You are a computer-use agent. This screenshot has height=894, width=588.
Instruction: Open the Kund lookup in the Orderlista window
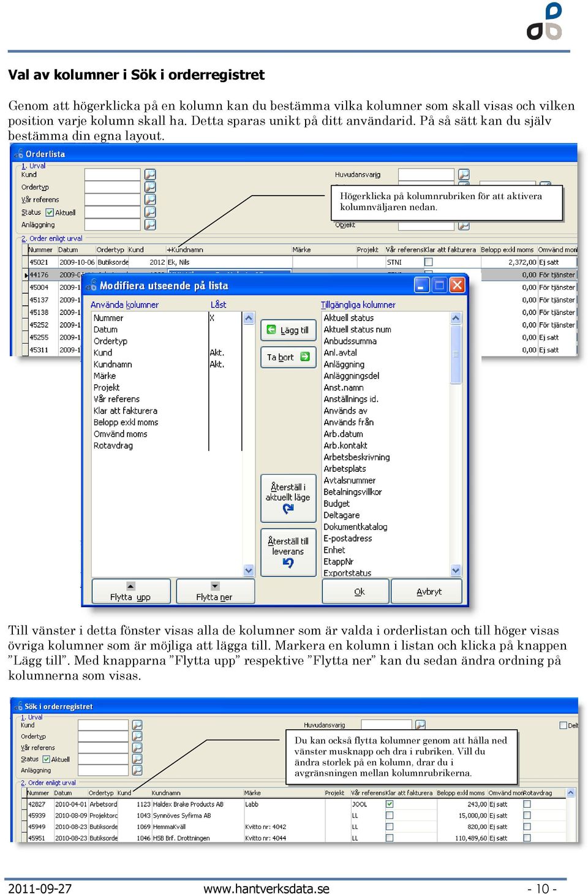pyautogui.click(x=150, y=175)
